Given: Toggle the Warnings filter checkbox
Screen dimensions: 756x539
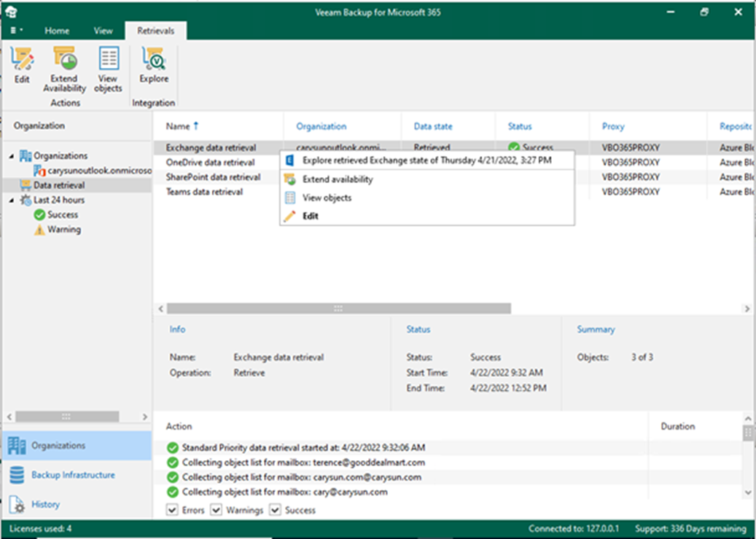Looking at the screenshot, I should [x=217, y=510].
